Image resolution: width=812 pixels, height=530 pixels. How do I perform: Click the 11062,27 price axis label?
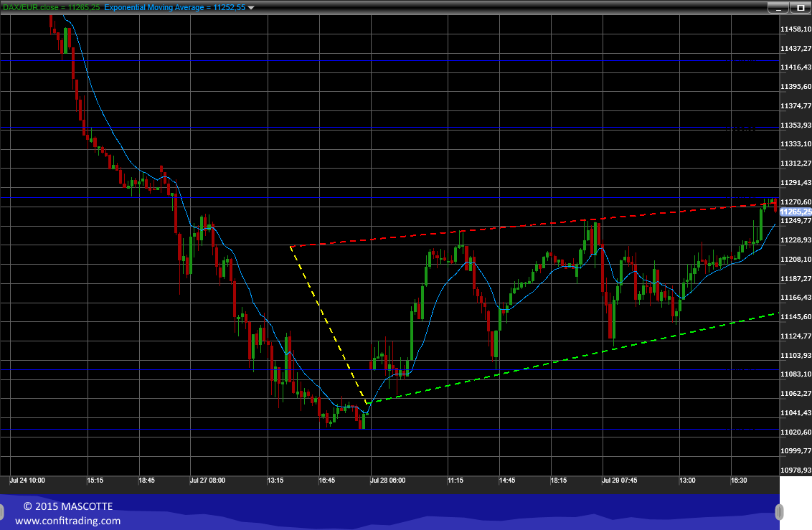pos(796,393)
